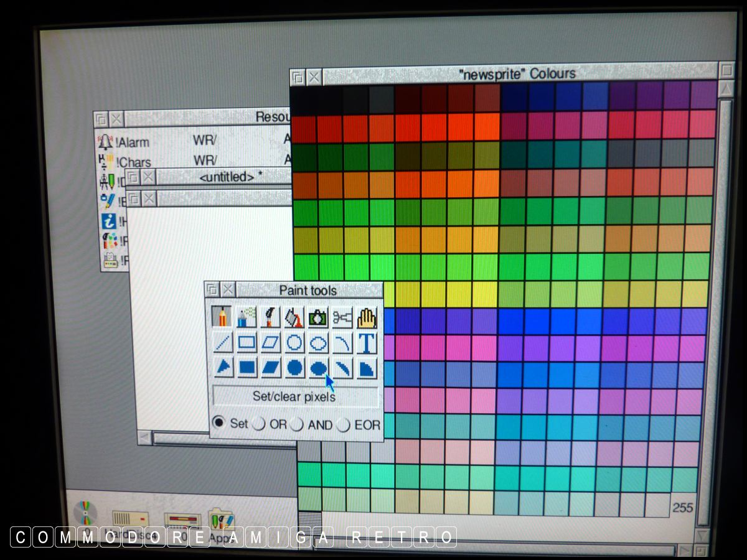
Task: Choose the outlined rectangle tool
Action: tap(247, 343)
